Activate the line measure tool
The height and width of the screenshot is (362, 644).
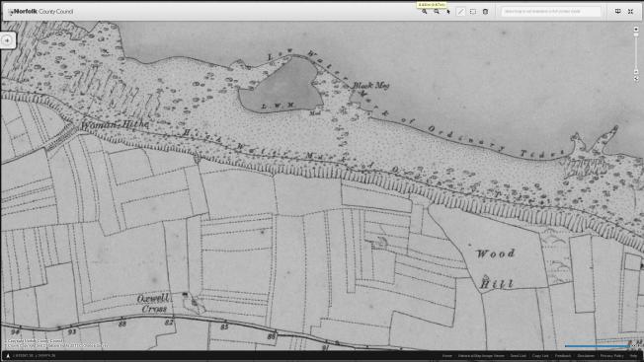pos(461,12)
